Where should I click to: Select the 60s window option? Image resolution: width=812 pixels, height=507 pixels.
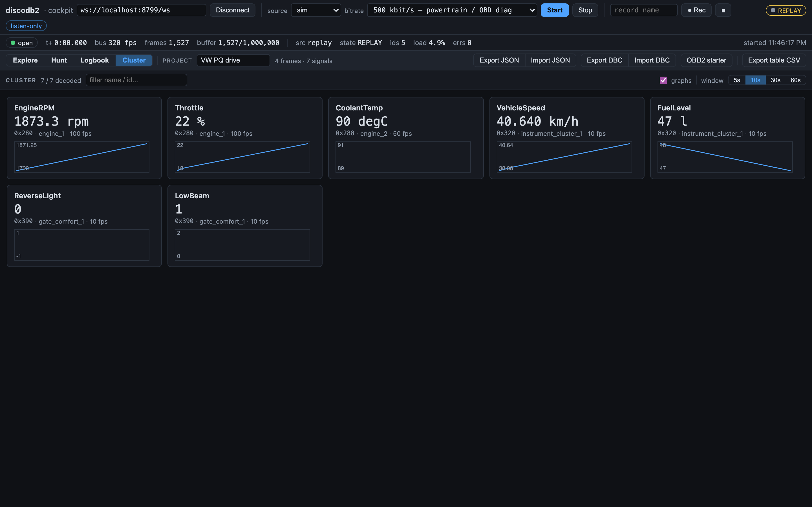pos(795,80)
